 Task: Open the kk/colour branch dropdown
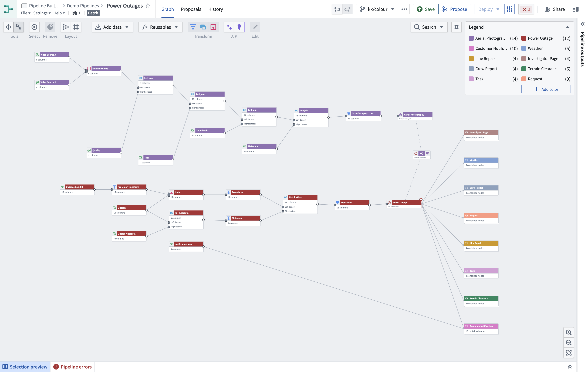(377, 9)
